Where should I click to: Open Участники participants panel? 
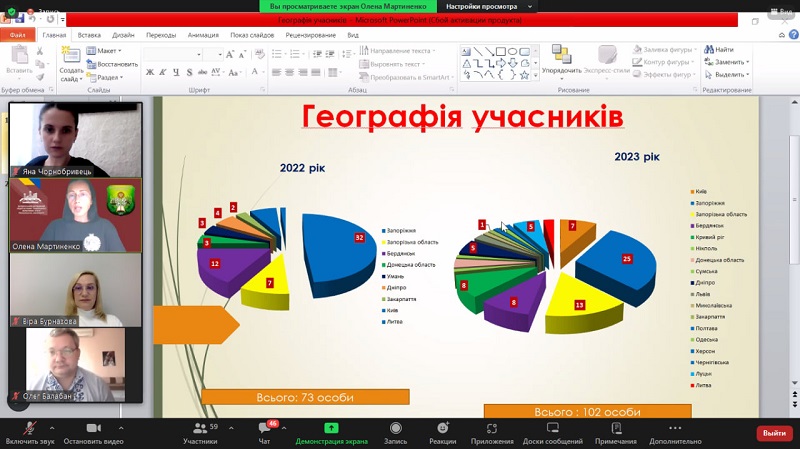coord(200,433)
